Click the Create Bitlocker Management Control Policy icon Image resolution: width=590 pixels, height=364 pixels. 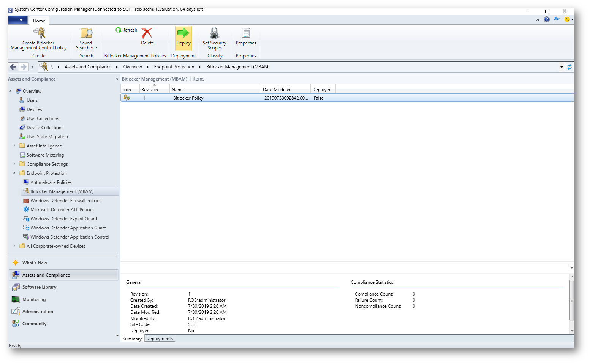coord(39,33)
